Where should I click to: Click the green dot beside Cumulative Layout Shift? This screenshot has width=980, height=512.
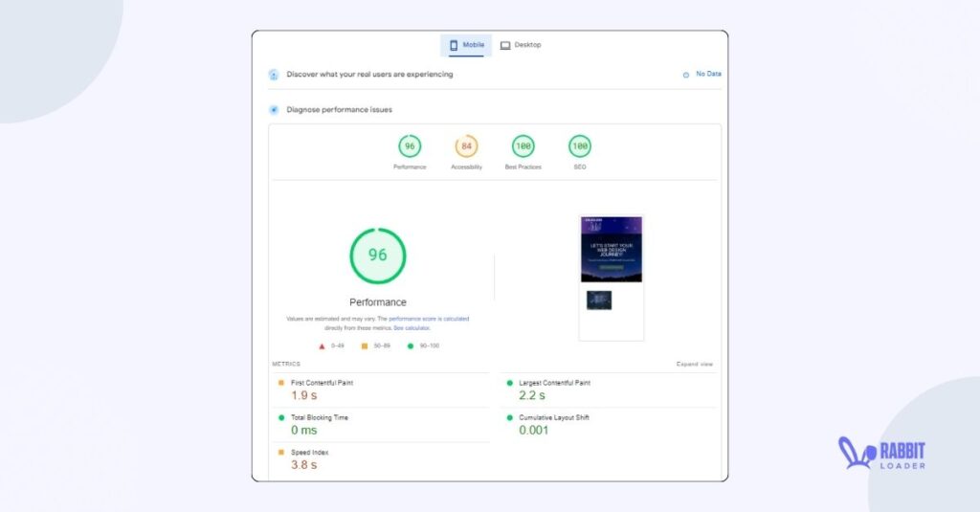[509, 417]
